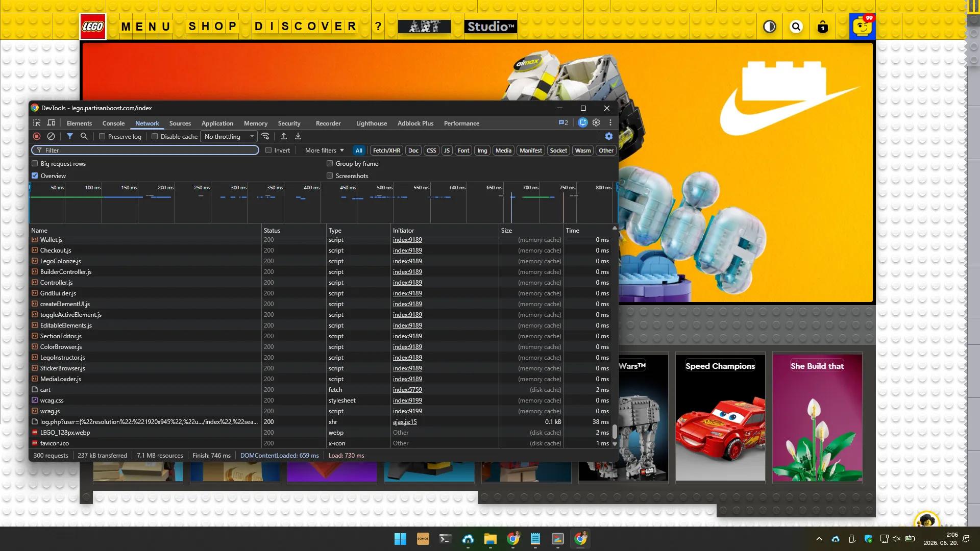The image size is (980, 551).
Task: Open the shopping bag icon
Action: pyautogui.click(x=823, y=27)
